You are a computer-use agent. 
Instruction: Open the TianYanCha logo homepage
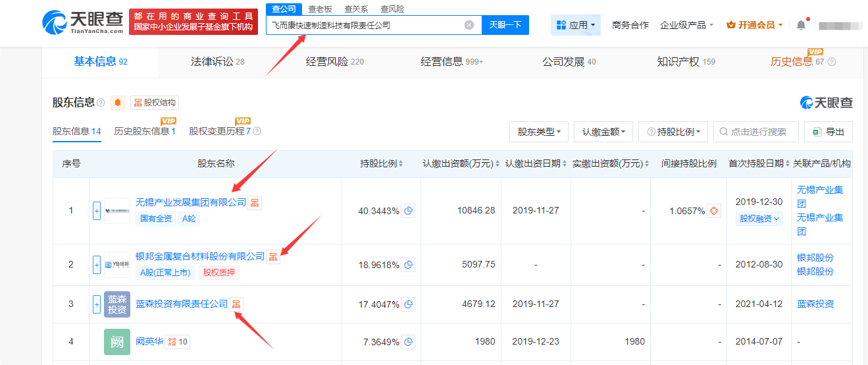82,22
